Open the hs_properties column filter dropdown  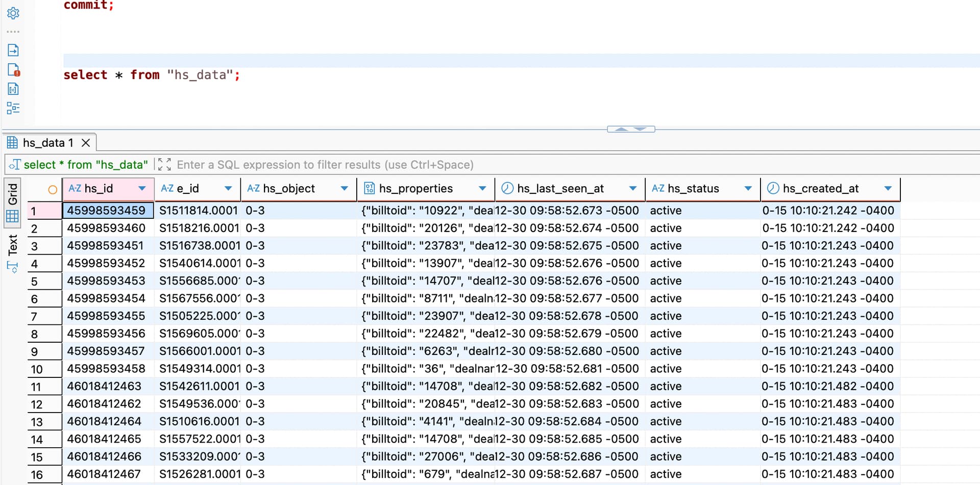click(x=482, y=189)
